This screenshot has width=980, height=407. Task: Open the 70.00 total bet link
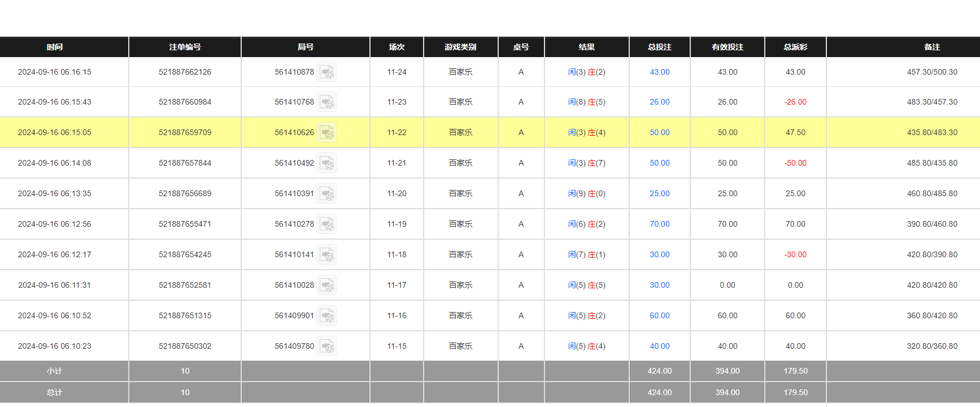659,224
